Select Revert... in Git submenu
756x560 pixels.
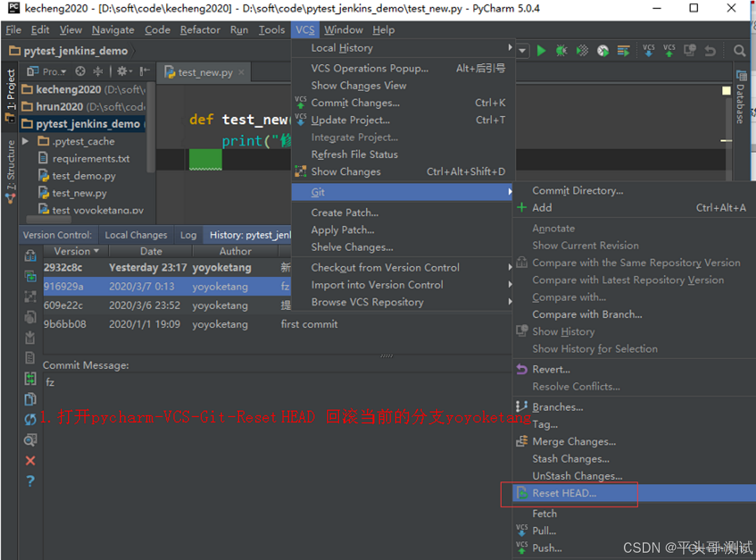coord(634,369)
